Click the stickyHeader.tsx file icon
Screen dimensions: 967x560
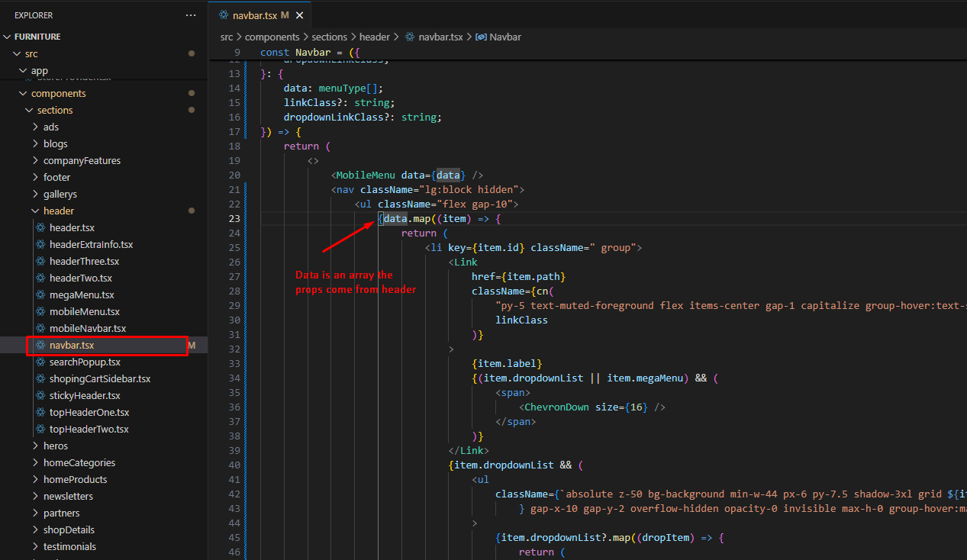click(x=41, y=396)
